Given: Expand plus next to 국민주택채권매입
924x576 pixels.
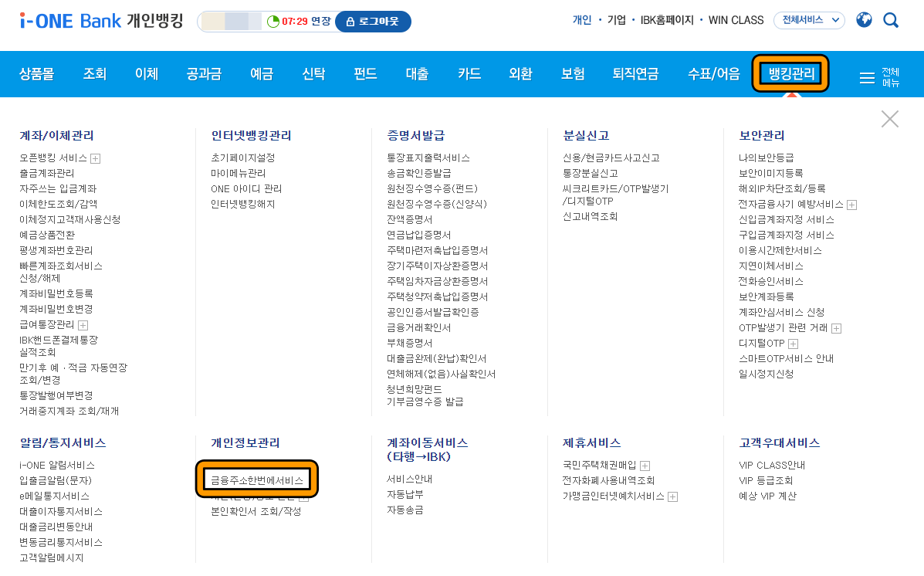Looking at the screenshot, I should pos(645,466).
